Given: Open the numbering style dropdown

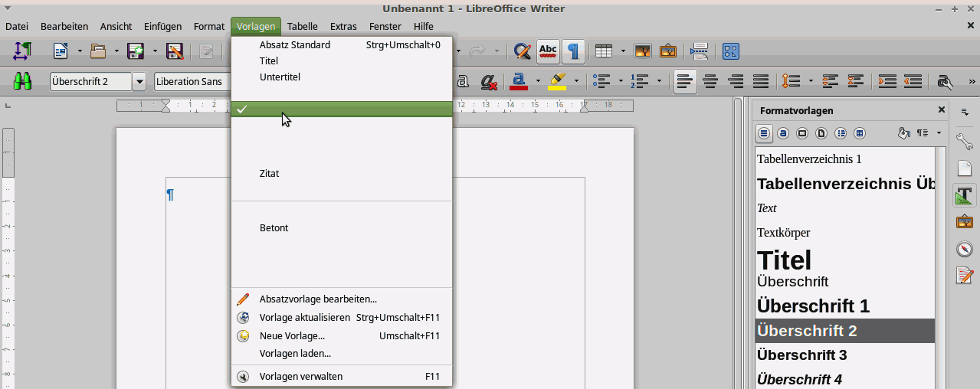Looking at the screenshot, I should coord(657,81).
